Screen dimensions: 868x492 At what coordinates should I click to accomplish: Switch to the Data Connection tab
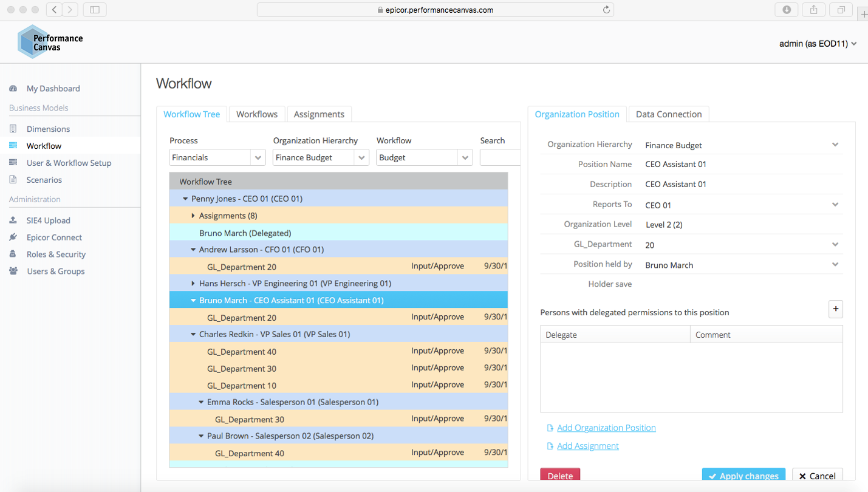coord(668,114)
